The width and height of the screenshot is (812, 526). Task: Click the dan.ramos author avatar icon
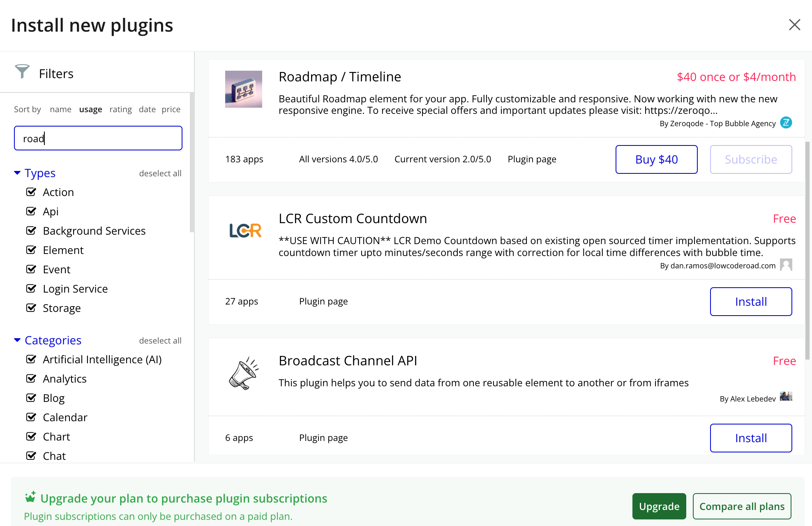point(786,265)
